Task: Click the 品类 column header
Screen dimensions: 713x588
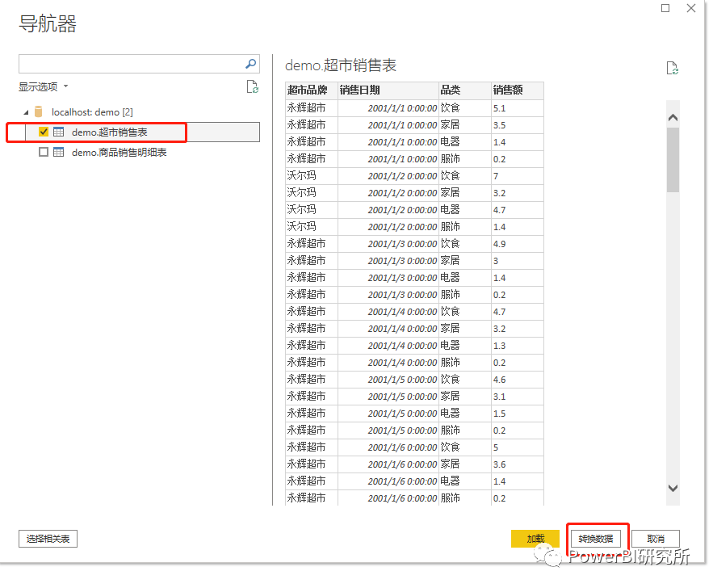Action: pos(465,90)
